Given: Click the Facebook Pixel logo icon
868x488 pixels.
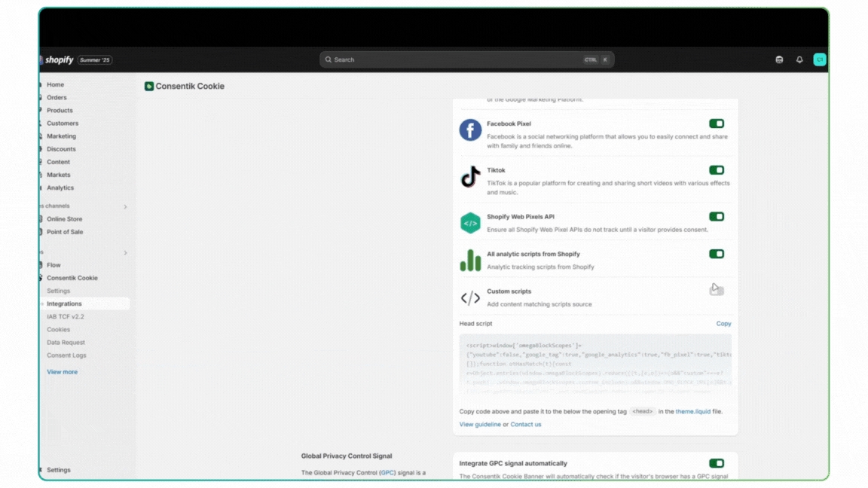Looking at the screenshot, I should tap(470, 130).
